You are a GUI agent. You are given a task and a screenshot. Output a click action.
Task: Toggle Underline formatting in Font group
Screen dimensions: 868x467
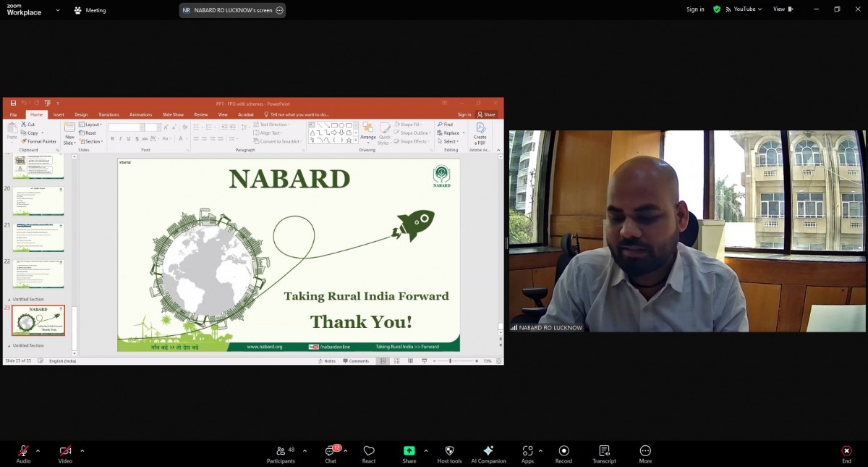[128, 138]
